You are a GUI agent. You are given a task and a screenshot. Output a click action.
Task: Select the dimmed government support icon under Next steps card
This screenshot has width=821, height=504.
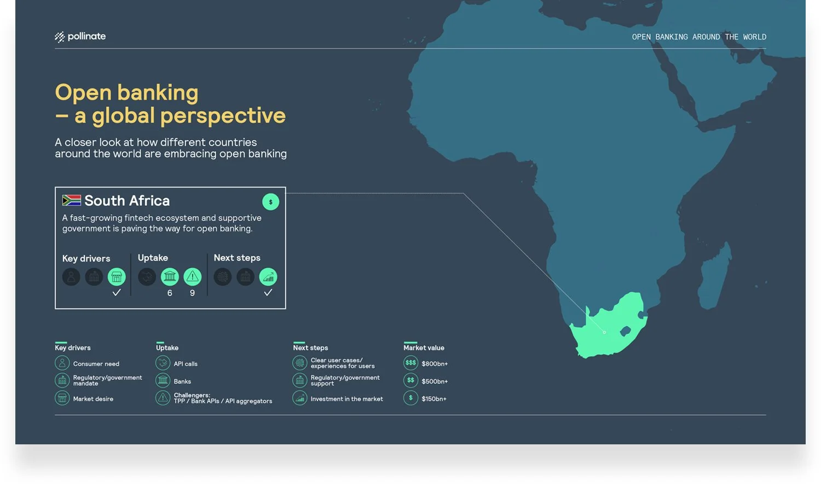tap(245, 277)
